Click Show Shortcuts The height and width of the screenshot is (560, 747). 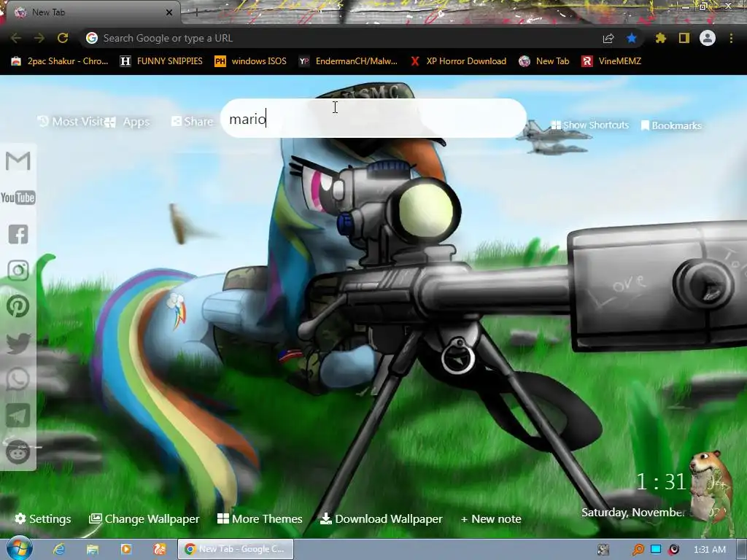(589, 125)
